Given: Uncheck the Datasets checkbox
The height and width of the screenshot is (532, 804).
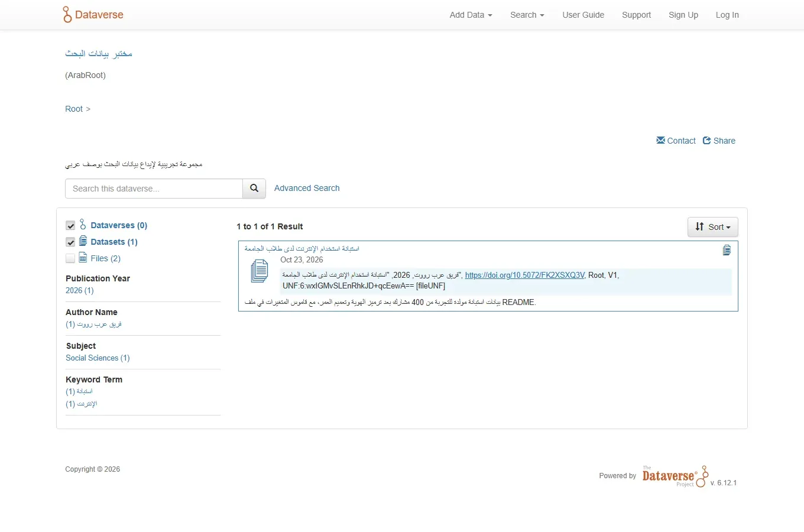Looking at the screenshot, I should pyautogui.click(x=70, y=242).
